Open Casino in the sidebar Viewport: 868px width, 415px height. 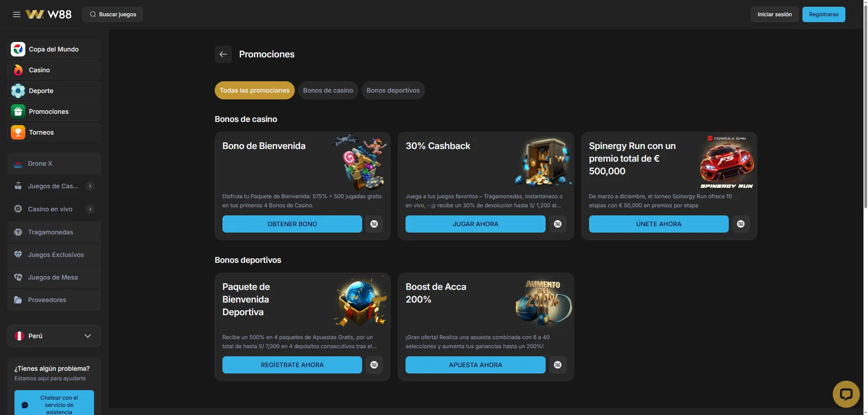[54, 70]
